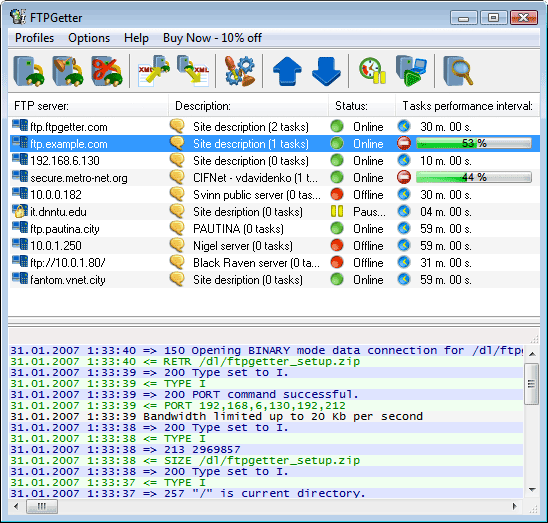The height and width of the screenshot is (523, 548).
Task: Click description bubble icon of Nigel server
Action: 177,245
